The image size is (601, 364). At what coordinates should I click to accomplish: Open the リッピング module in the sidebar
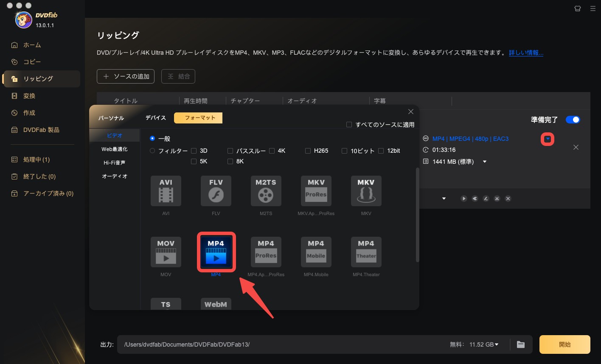pyautogui.click(x=42, y=79)
